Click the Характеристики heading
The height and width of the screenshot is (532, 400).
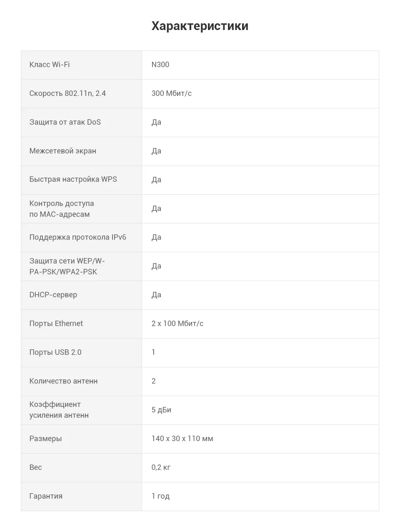tap(200, 26)
